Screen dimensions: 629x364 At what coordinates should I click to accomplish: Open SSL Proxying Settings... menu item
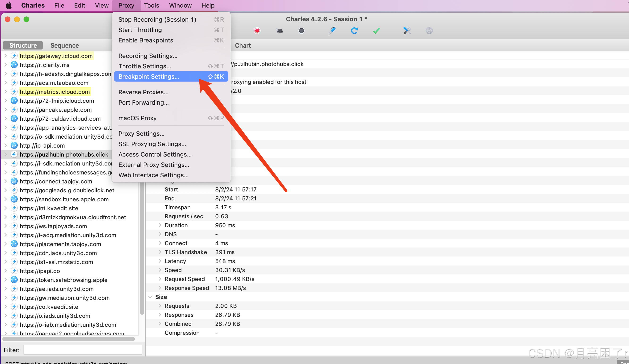pyautogui.click(x=171, y=144)
